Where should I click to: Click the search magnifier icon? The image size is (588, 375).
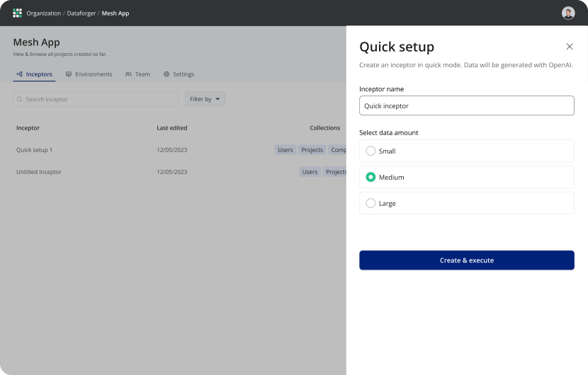(x=20, y=99)
